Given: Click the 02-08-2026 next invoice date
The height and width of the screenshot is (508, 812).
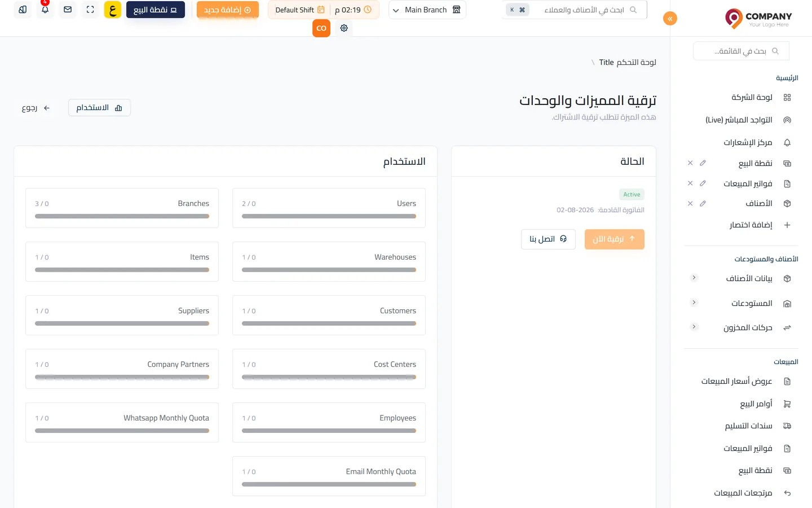Looking at the screenshot, I should pyautogui.click(x=575, y=210).
